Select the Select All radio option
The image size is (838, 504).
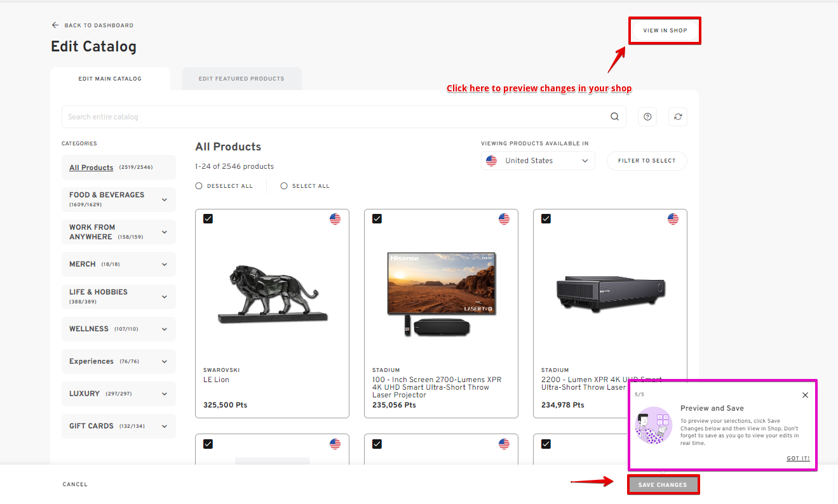284,186
